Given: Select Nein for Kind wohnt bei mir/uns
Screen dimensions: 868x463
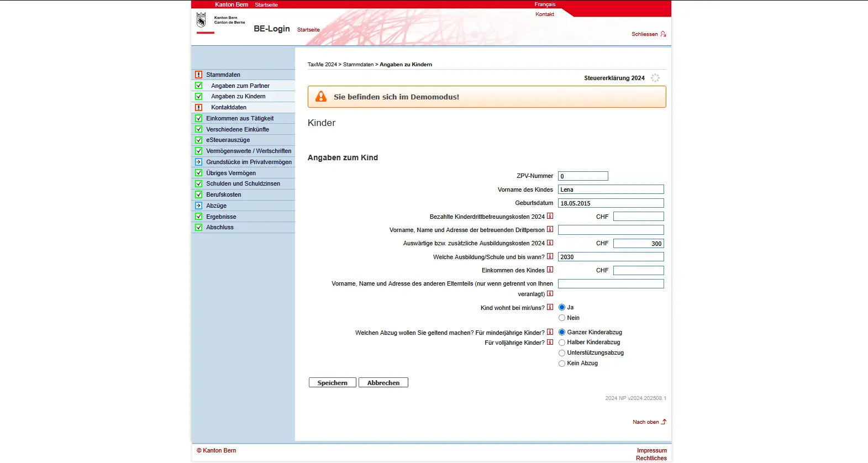Looking at the screenshot, I should [x=562, y=318].
